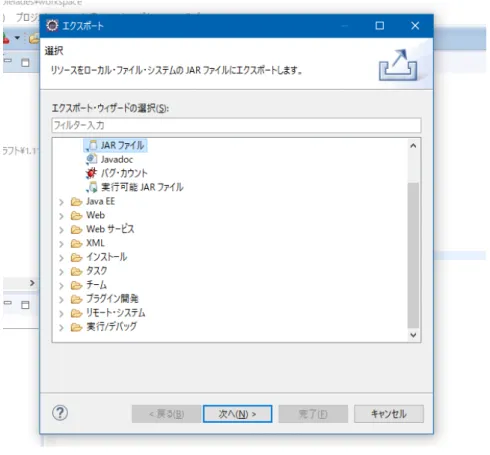Expand the インストール category
Screen dimensions: 490x455
coord(61,258)
